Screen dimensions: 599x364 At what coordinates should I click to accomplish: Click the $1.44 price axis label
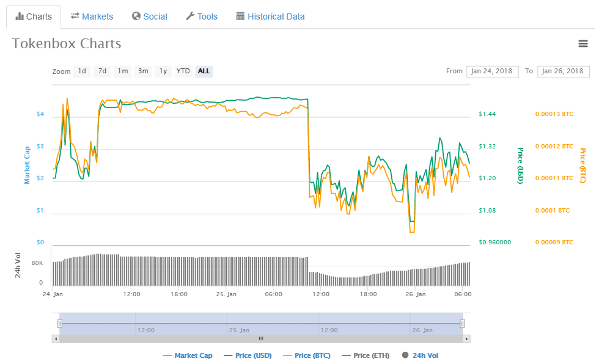pos(488,114)
